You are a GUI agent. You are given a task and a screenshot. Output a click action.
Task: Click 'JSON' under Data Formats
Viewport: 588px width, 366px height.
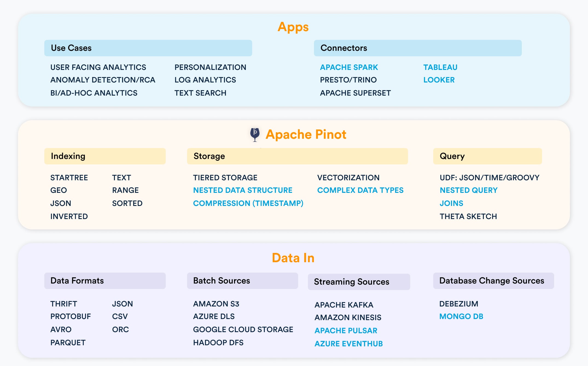[123, 304]
